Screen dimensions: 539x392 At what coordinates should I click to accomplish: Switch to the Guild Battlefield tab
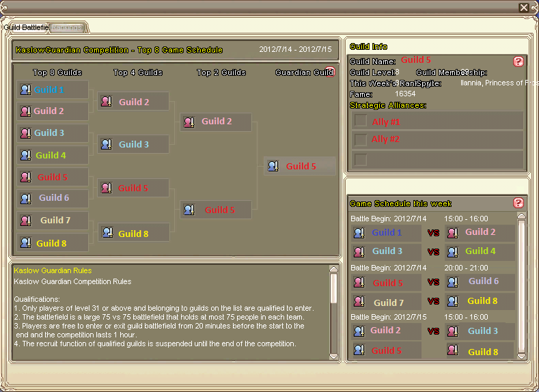coord(26,27)
